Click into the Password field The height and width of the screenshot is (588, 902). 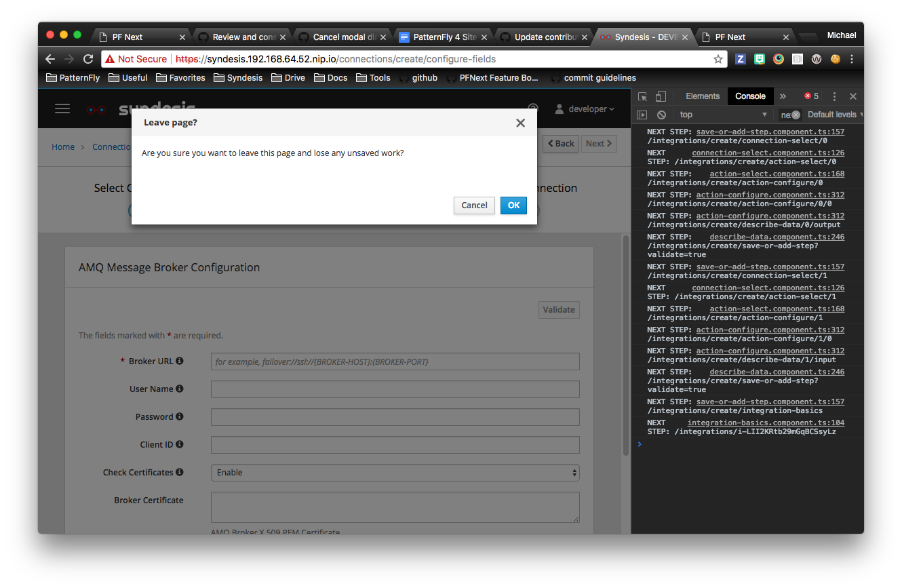pos(395,417)
